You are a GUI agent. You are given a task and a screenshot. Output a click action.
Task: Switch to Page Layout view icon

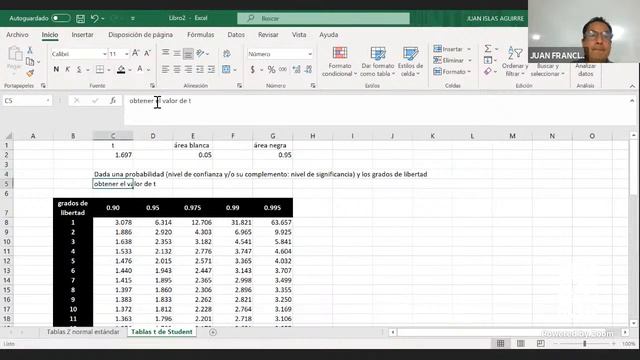coord(520,344)
